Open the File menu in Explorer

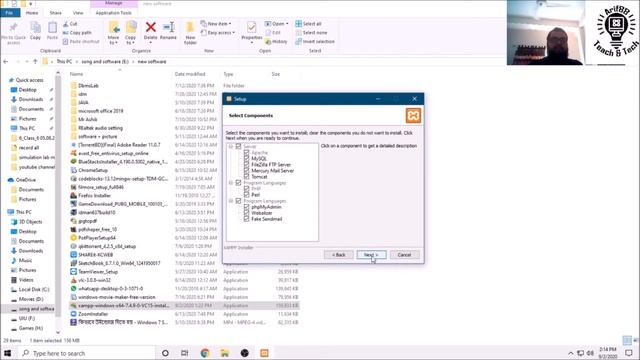click(10, 13)
